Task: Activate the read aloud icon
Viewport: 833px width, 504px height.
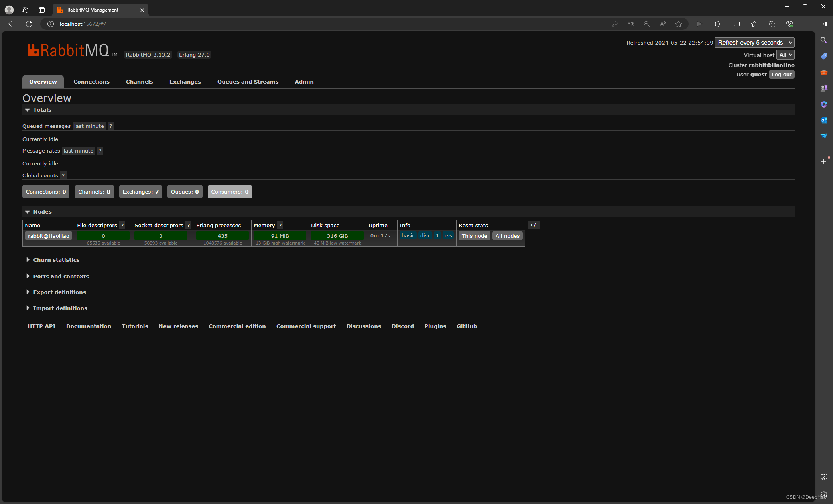Action: pos(663,24)
